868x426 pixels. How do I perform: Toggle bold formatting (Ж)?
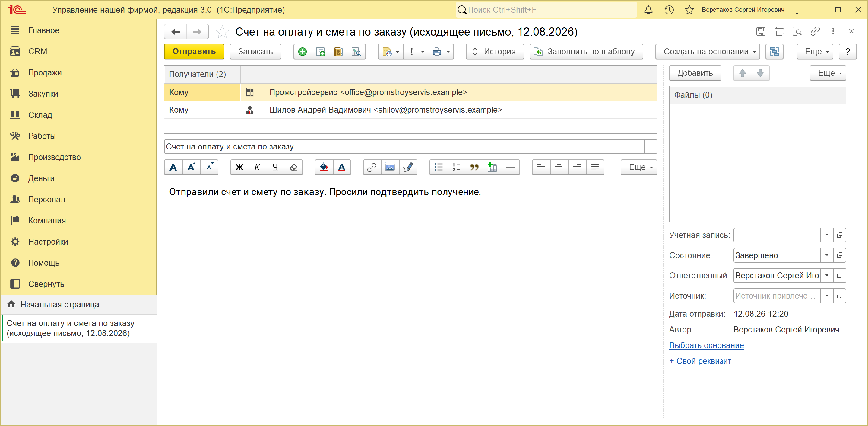tap(239, 167)
